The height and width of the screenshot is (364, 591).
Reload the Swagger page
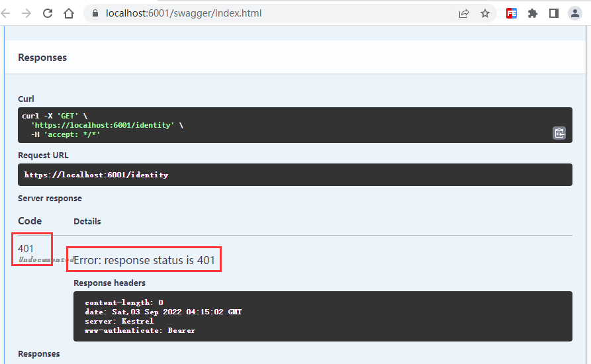(x=48, y=13)
